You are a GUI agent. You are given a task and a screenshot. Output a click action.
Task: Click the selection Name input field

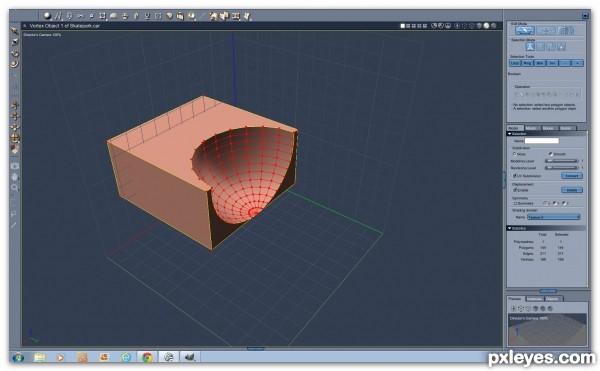[541, 141]
